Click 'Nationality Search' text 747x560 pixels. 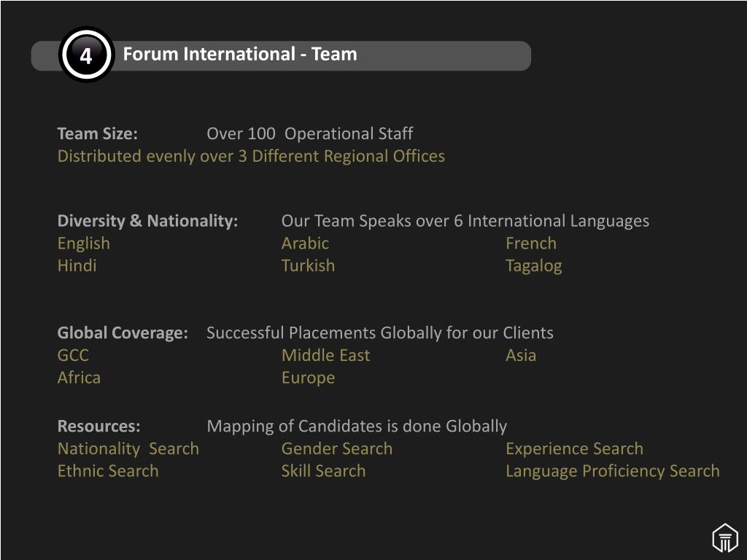point(128,449)
